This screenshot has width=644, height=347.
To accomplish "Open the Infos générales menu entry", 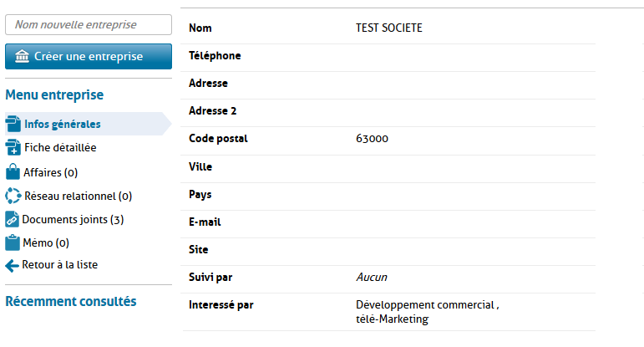I will click(63, 125).
